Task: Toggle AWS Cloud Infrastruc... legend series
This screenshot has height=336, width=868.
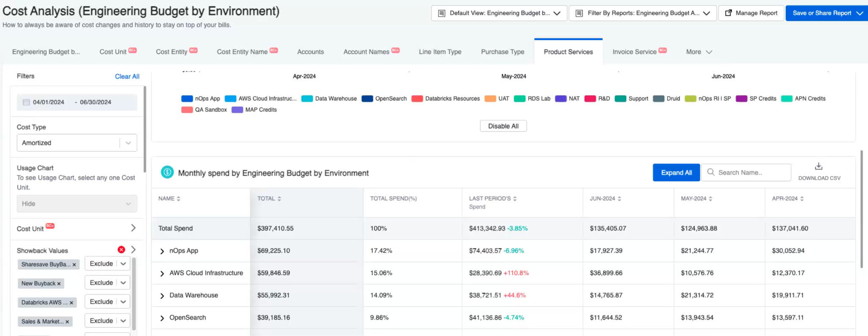Action: point(261,99)
